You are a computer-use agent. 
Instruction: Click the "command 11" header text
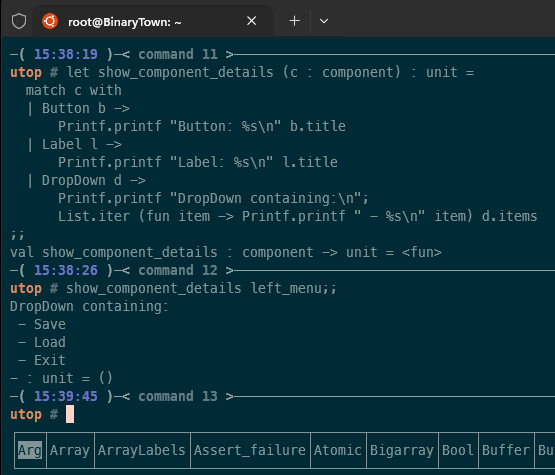(x=178, y=54)
